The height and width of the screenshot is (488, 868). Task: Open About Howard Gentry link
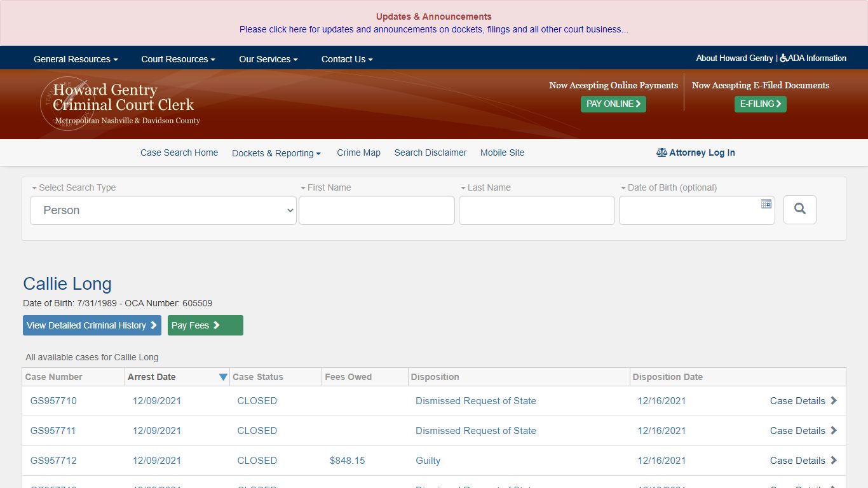[x=735, y=58]
